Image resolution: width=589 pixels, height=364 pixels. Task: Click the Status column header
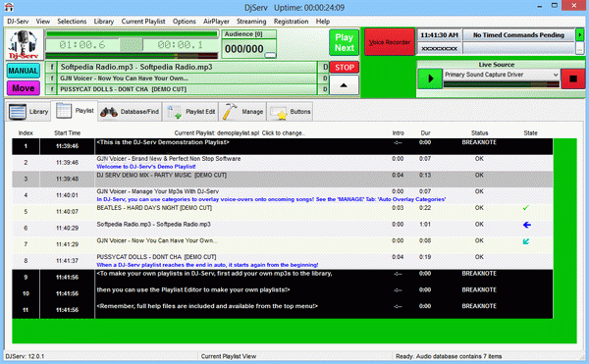point(480,132)
